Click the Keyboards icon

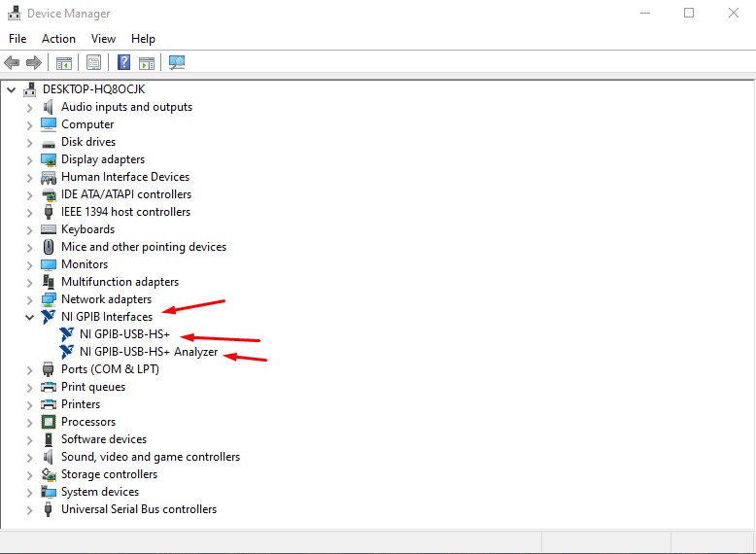coord(49,229)
